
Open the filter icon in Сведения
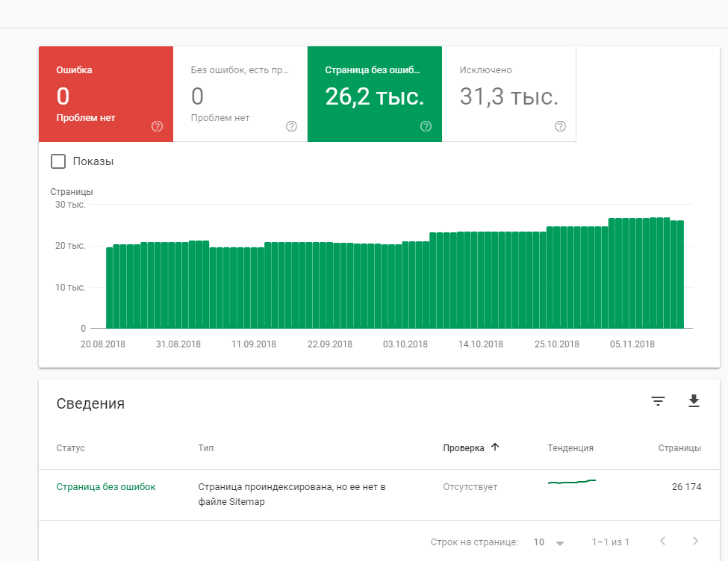pos(658,401)
